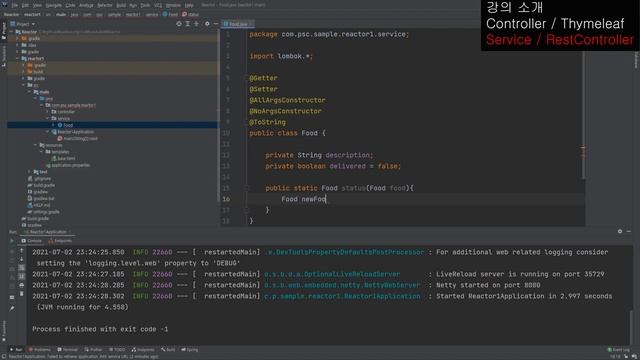The width and height of the screenshot is (640, 360).
Task: Open Run panel gear settings icon
Action: (620, 231)
